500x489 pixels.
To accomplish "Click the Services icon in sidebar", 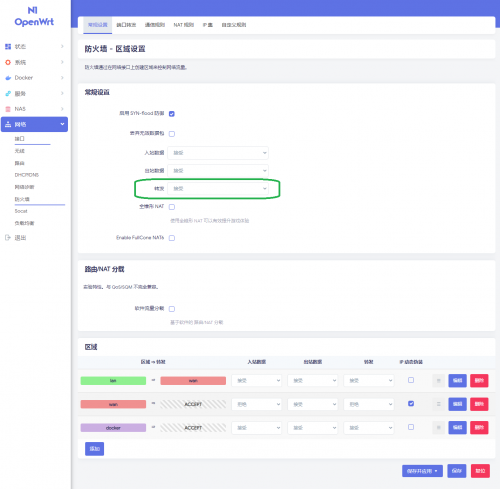I will [8, 94].
